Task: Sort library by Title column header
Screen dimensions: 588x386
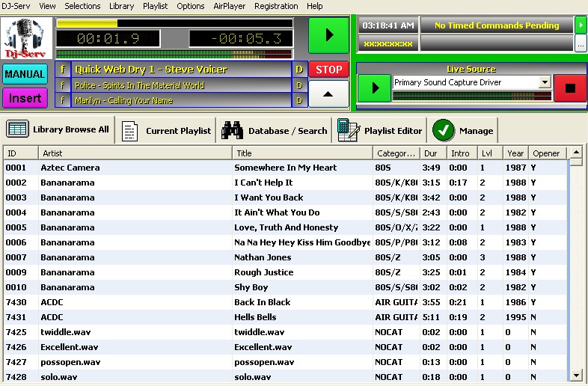Action: 302,153
